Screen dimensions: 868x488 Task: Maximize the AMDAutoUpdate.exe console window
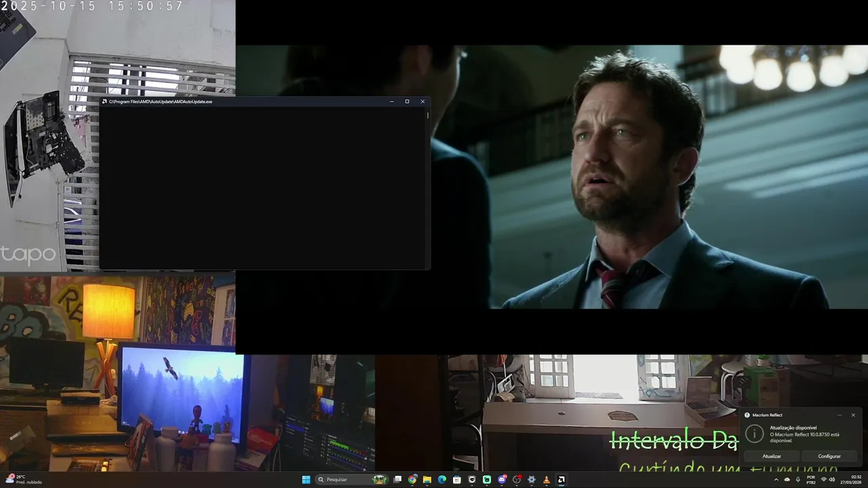[x=407, y=102]
